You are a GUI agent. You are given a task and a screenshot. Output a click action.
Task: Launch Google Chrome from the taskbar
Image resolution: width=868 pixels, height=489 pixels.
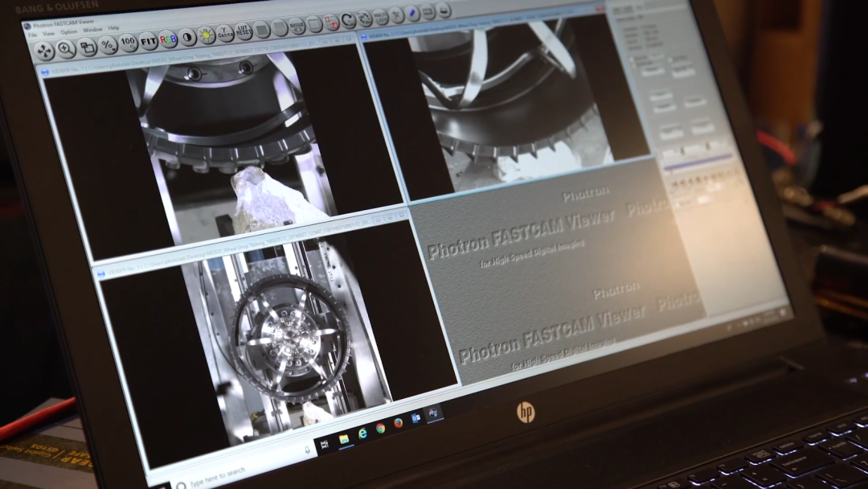click(381, 429)
